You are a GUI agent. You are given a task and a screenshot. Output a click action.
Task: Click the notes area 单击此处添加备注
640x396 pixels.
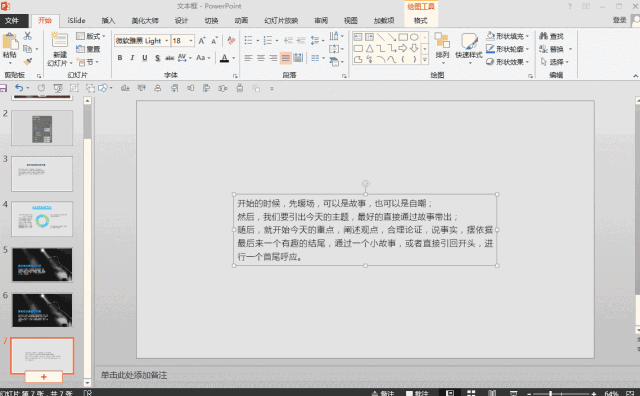click(x=134, y=375)
